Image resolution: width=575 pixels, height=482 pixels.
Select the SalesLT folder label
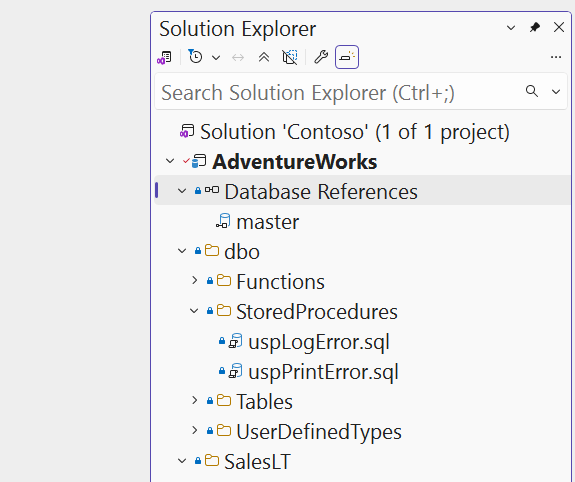257,462
